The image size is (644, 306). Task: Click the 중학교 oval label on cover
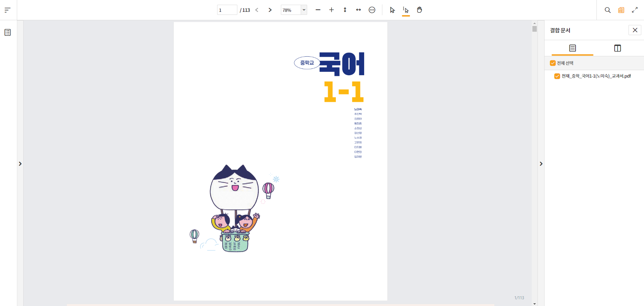pyautogui.click(x=307, y=63)
